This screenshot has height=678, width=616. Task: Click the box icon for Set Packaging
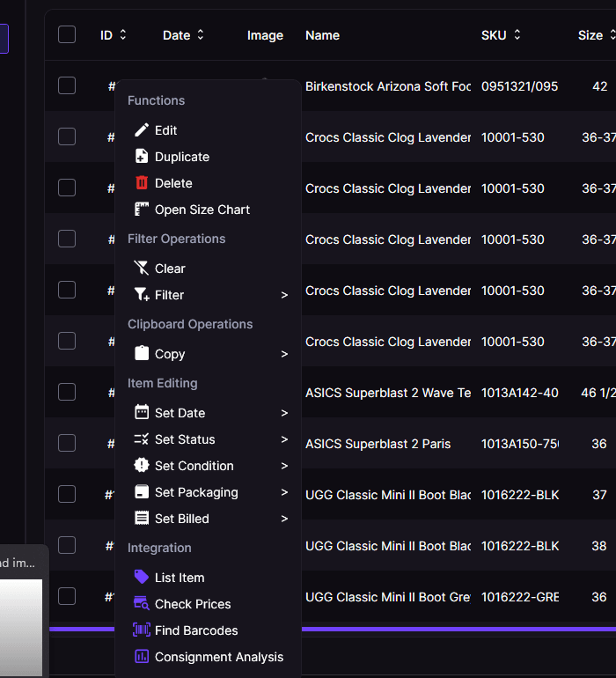142,491
